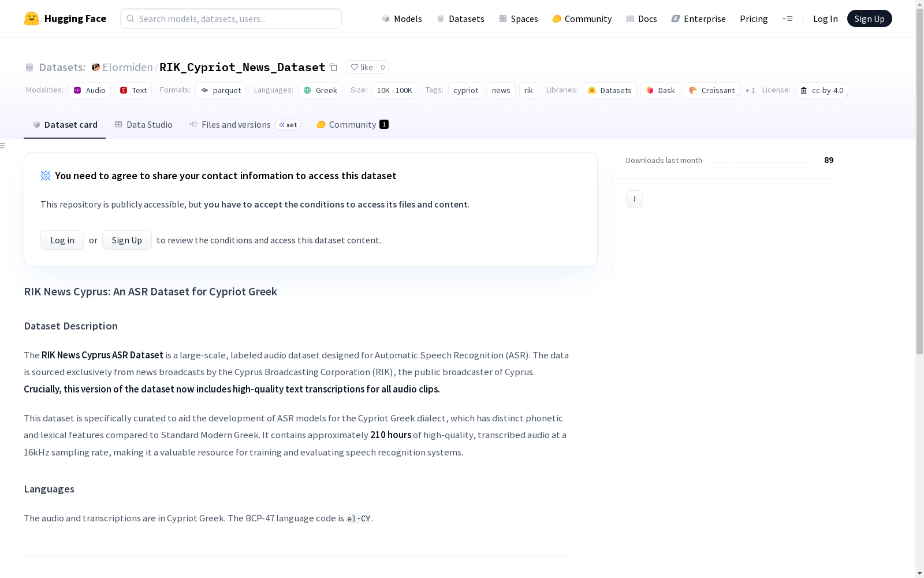The height and width of the screenshot is (578, 924).
Task: Click the Datasets: breadcrumb link
Action: [62, 67]
